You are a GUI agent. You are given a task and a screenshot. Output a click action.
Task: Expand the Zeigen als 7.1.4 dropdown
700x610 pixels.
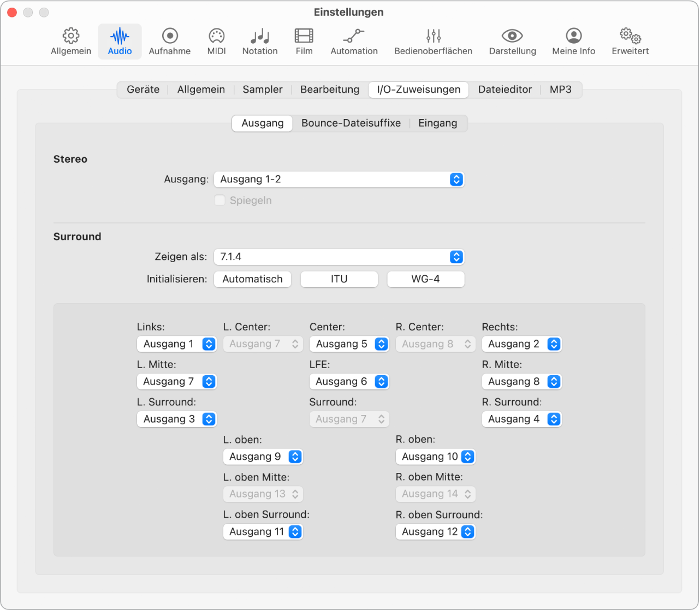coord(339,257)
